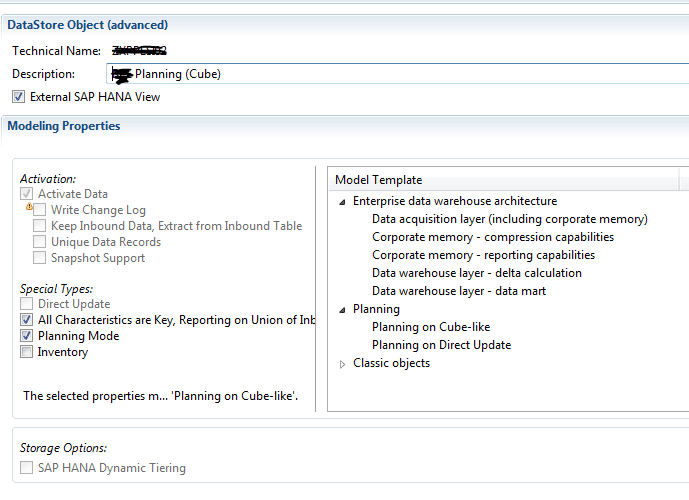689x500 pixels.
Task: Disable the Planning Mode checkbox
Action: [x=27, y=336]
